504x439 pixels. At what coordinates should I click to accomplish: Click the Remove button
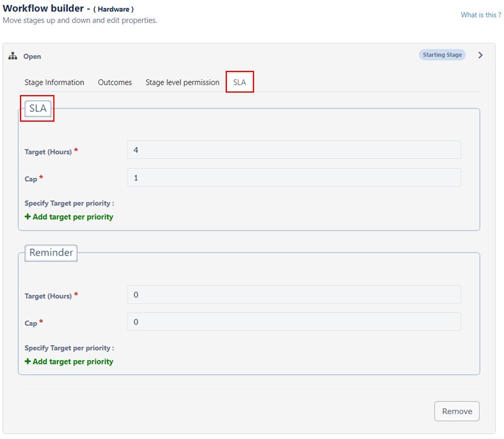[457, 411]
